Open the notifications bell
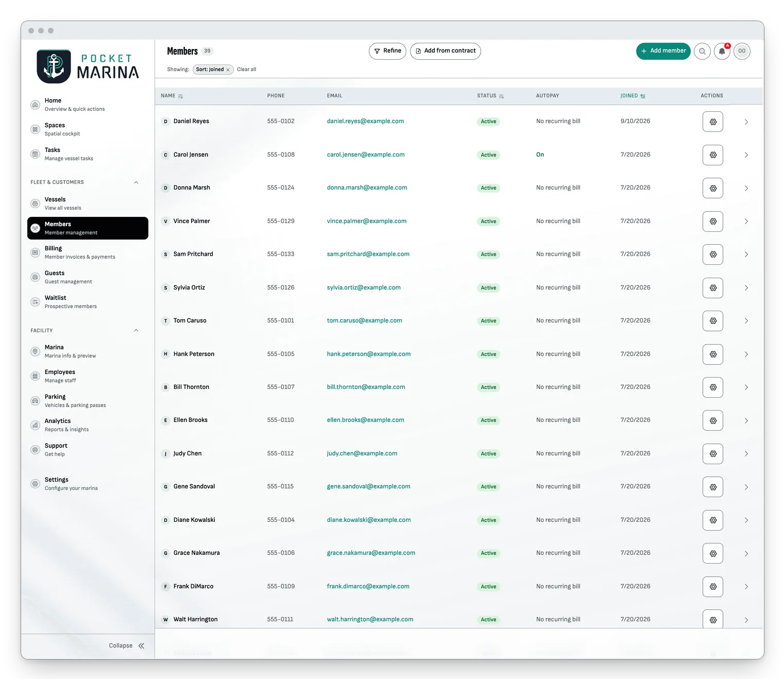The image size is (784, 679). point(722,51)
